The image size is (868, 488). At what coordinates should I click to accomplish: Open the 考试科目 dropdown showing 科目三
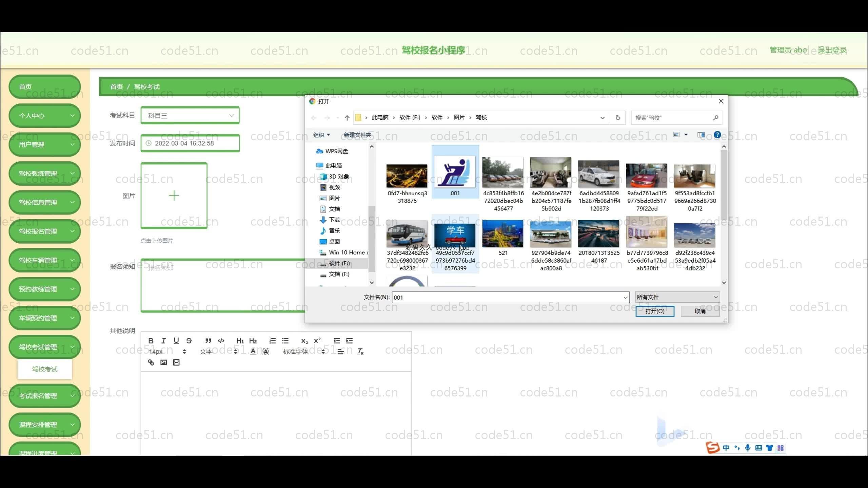tap(190, 115)
